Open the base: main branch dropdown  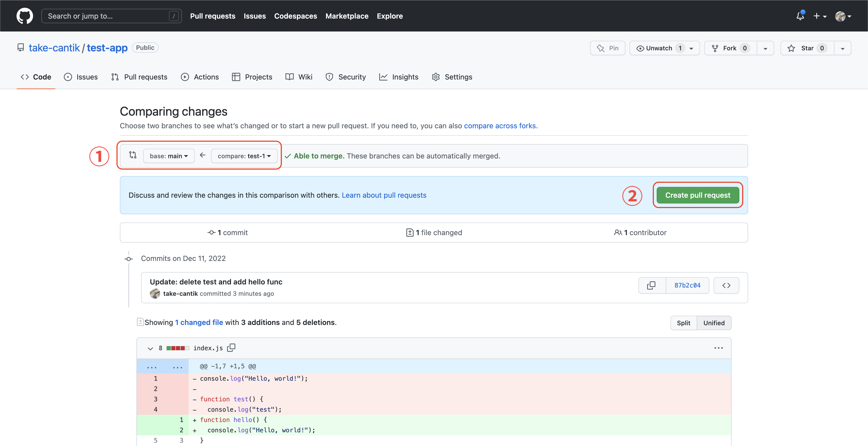168,156
